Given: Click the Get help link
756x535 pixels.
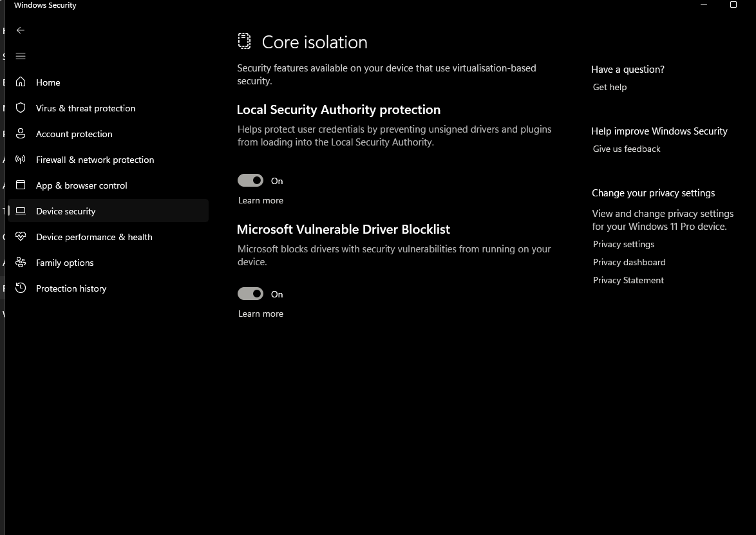Looking at the screenshot, I should pyautogui.click(x=610, y=87).
